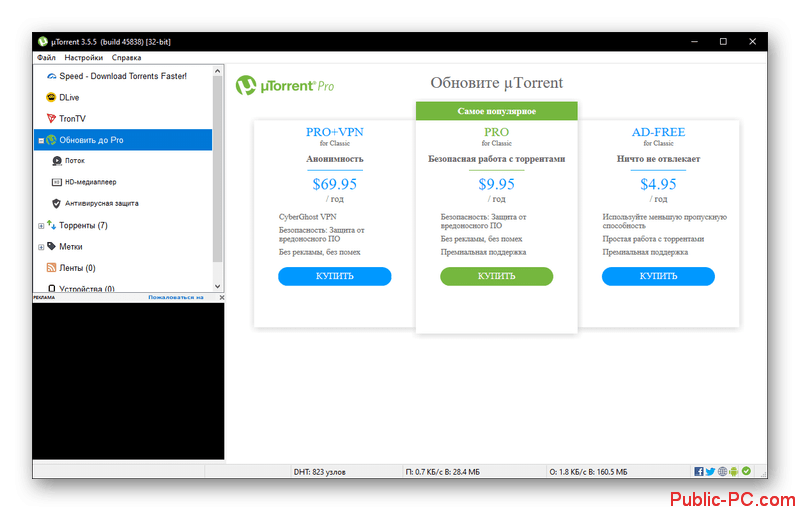Expand the Торренты (7) tree node
Viewport: 800px width, 511px height.
(x=41, y=226)
